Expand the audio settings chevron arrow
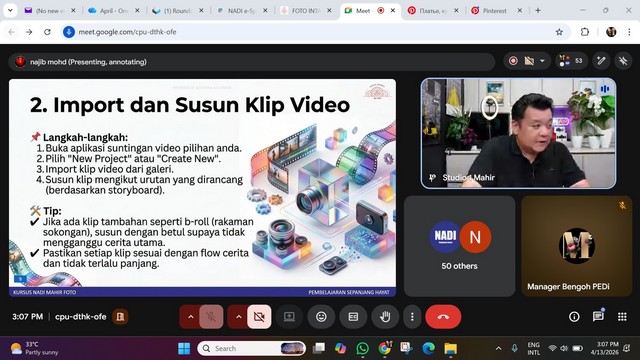Viewport: 640px width, 360px height. (x=190, y=317)
